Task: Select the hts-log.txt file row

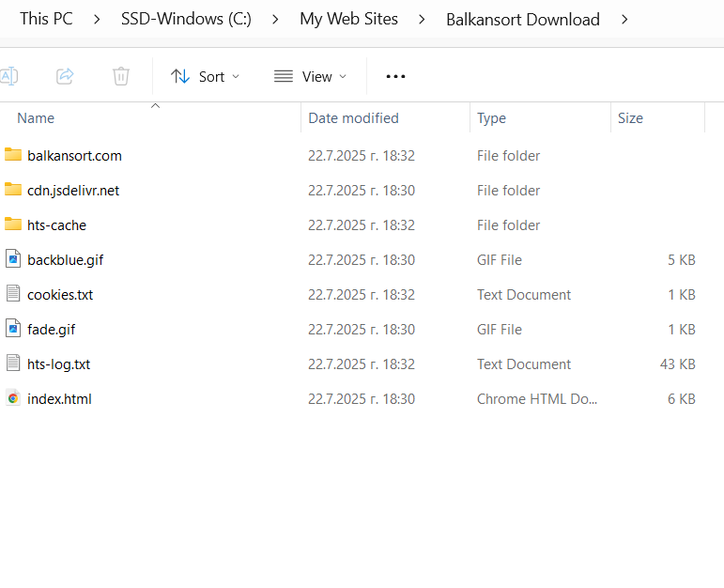Action: click(x=58, y=364)
